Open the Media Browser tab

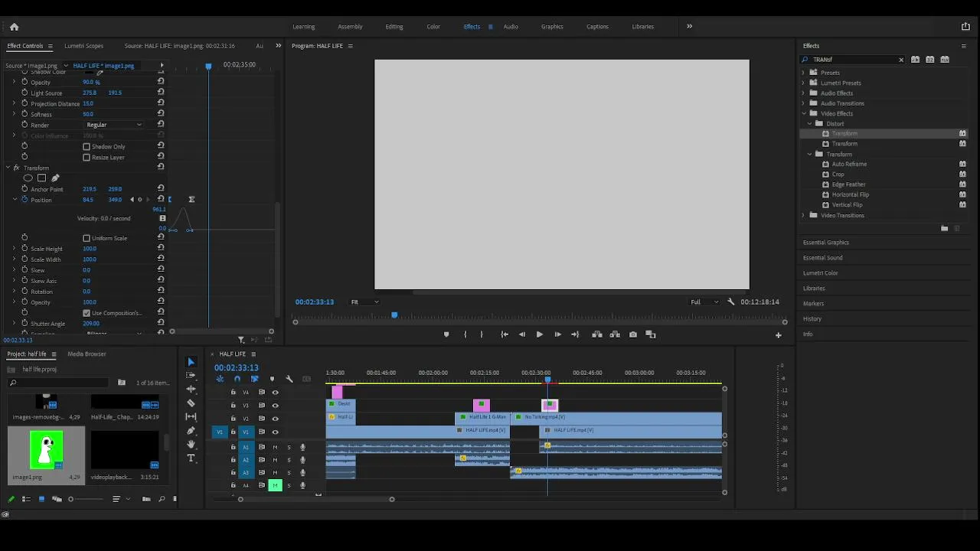tap(87, 354)
